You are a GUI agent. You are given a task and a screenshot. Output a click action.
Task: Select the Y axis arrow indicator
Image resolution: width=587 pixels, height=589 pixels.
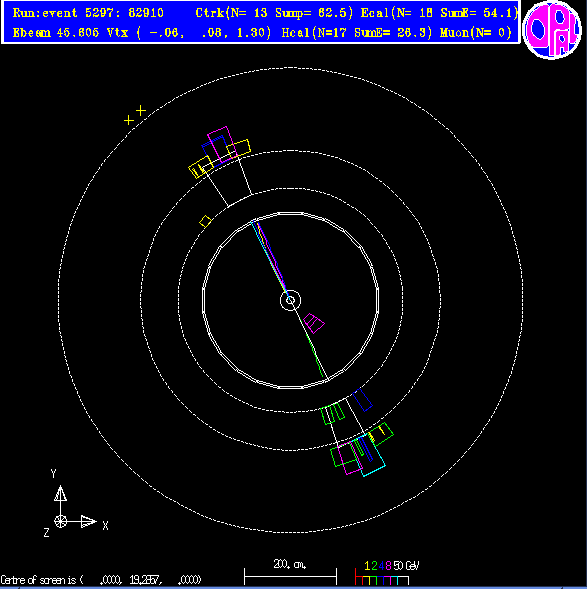coord(60,493)
